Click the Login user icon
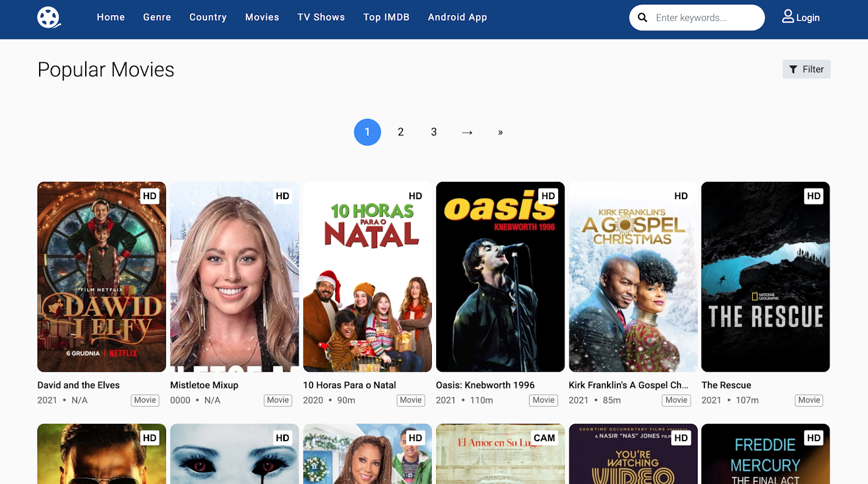 point(788,17)
